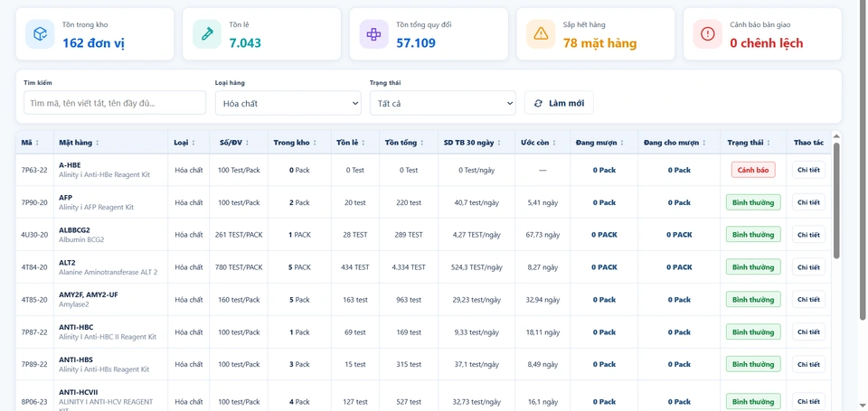This screenshot has width=868, height=411.
Task: Open Chi tiết for AMY2F, AMY2-UF row
Action: pyautogui.click(x=808, y=299)
